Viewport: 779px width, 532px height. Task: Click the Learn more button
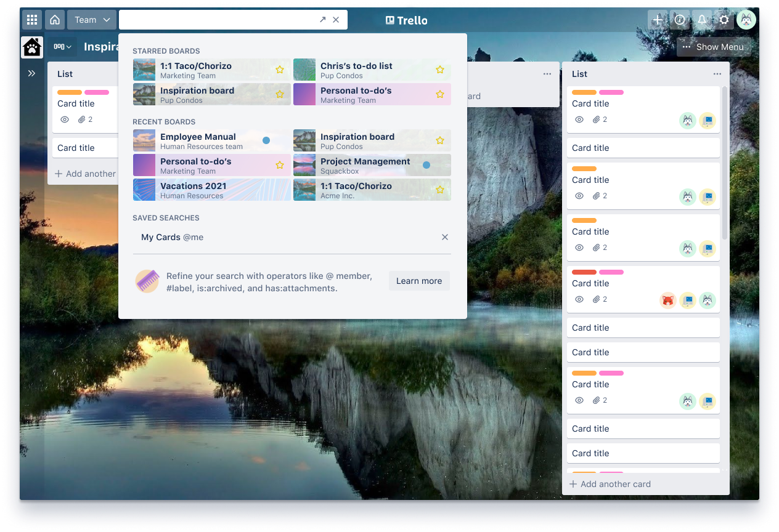[419, 281]
